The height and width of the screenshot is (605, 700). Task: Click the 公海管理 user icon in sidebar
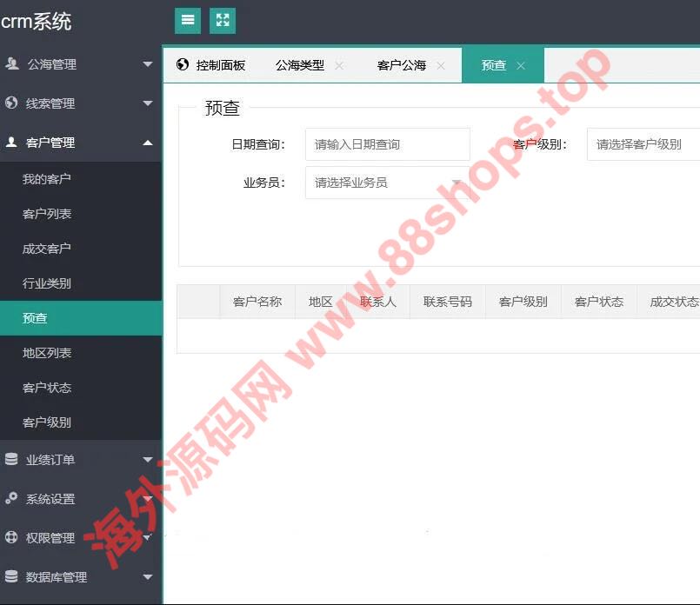pyautogui.click(x=11, y=63)
